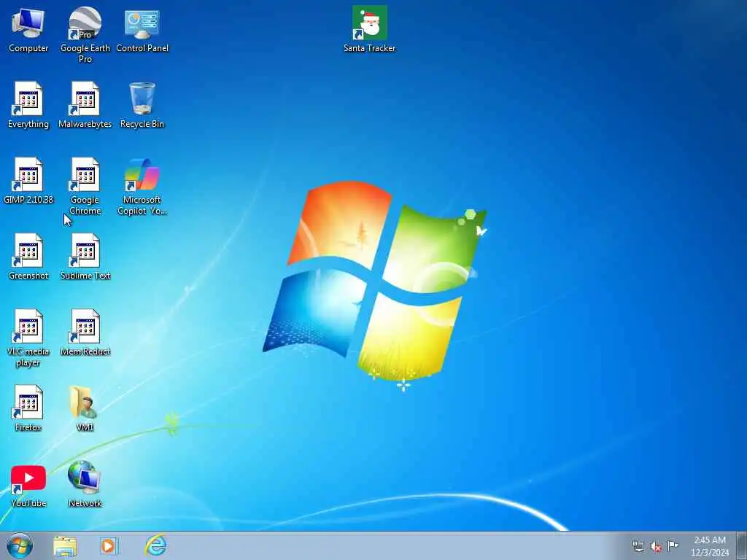Launch Windows Media Player from taskbar
This screenshot has width=747, height=560.
point(109,546)
